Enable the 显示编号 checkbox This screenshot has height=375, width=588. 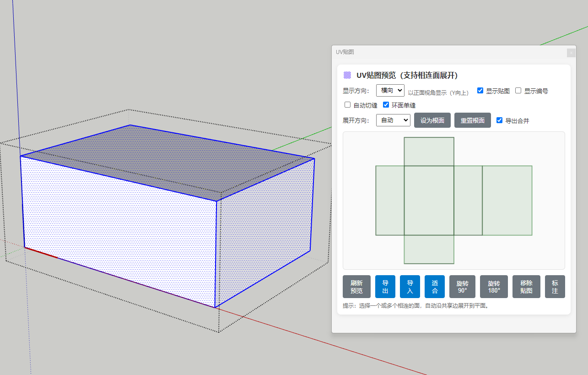518,91
